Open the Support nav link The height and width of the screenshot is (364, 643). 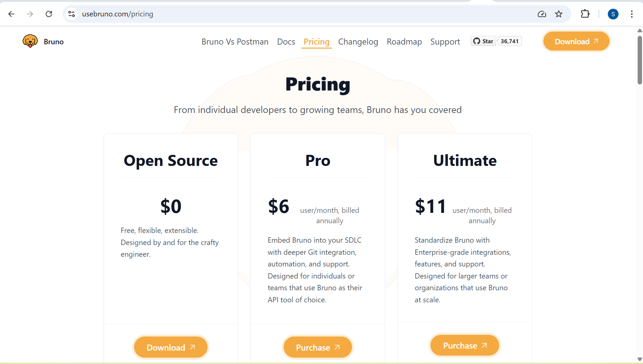445,42
